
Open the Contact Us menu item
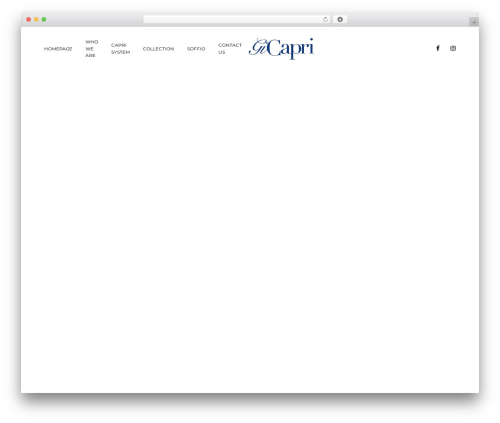pos(230,49)
